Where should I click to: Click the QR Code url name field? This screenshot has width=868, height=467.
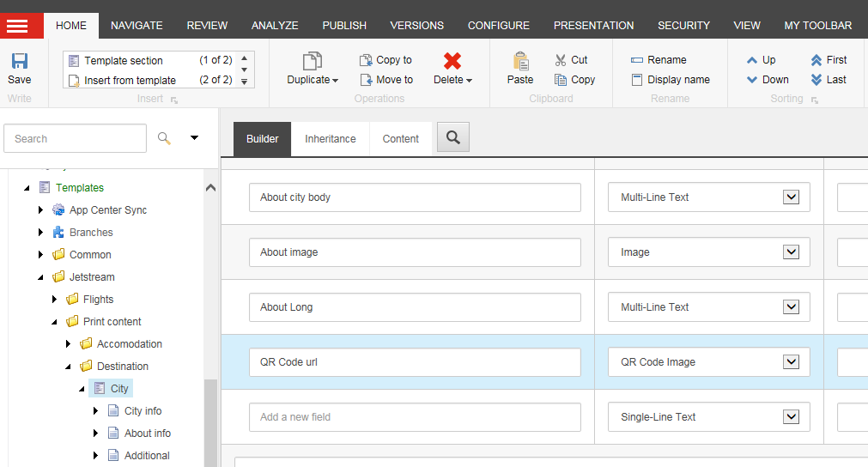coord(415,362)
